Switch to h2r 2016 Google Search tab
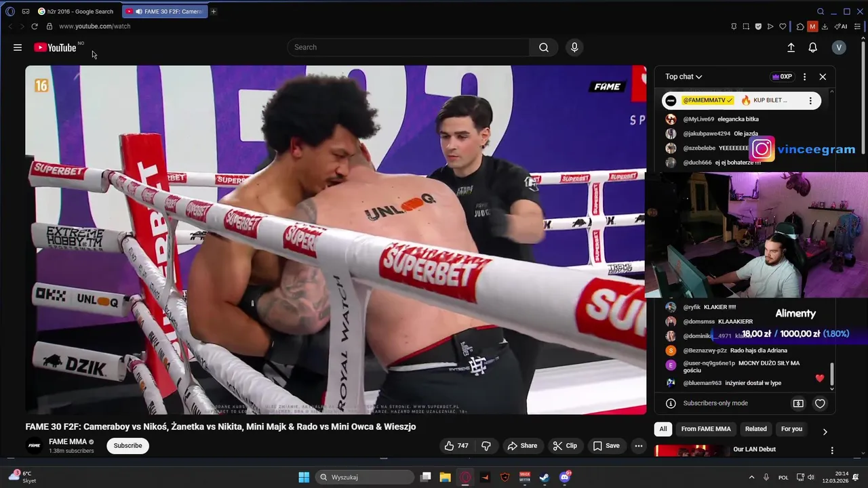The width and height of the screenshot is (868, 488). click(x=76, y=12)
